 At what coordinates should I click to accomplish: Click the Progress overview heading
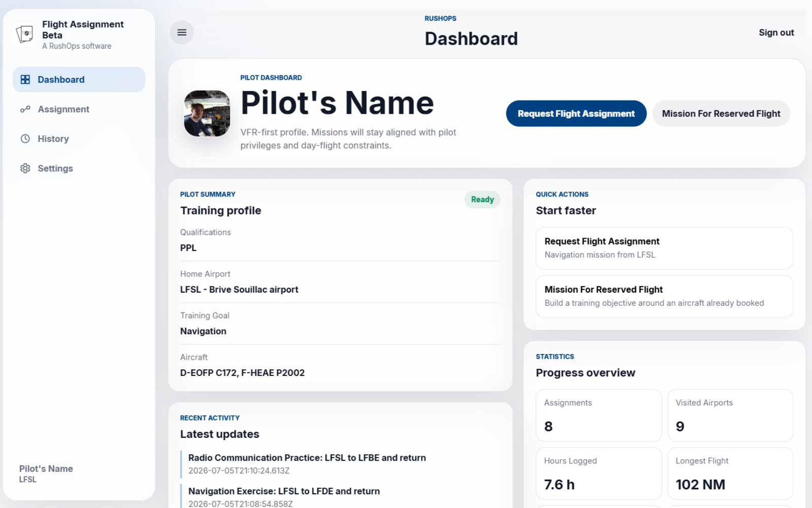pos(586,373)
